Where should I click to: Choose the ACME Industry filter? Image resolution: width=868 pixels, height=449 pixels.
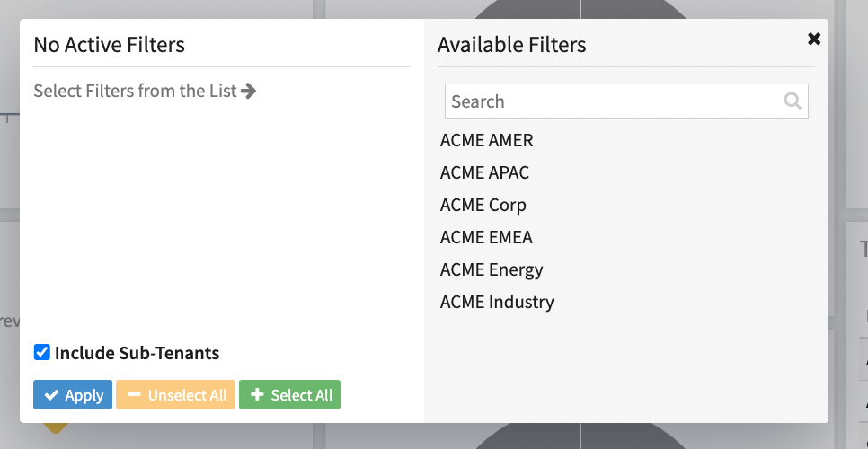[497, 303]
